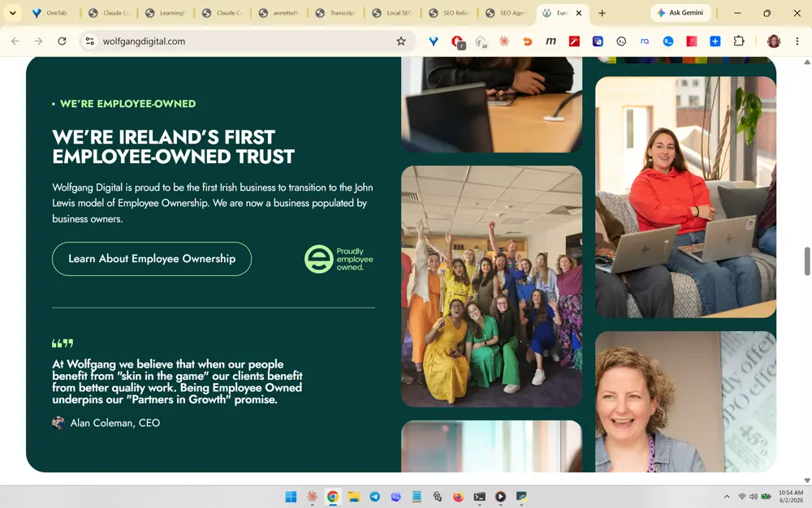
Task: Open the red magic wand extension
Action: tap(574, 41)
